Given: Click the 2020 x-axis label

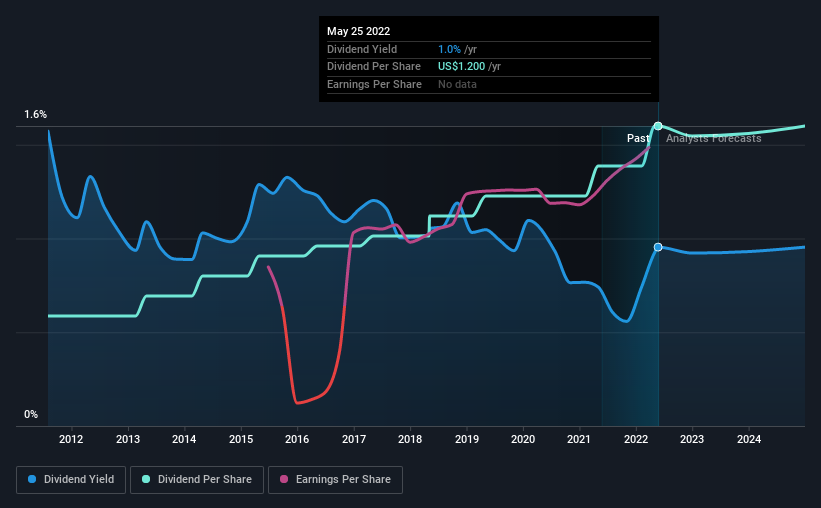Looking at the screenshot, I should (x=523, y=439).
